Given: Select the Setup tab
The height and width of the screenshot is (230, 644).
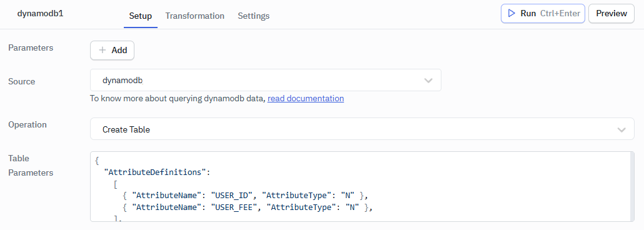Looking at the screenshot, I should pyautogui.click(x=141, y=16).
